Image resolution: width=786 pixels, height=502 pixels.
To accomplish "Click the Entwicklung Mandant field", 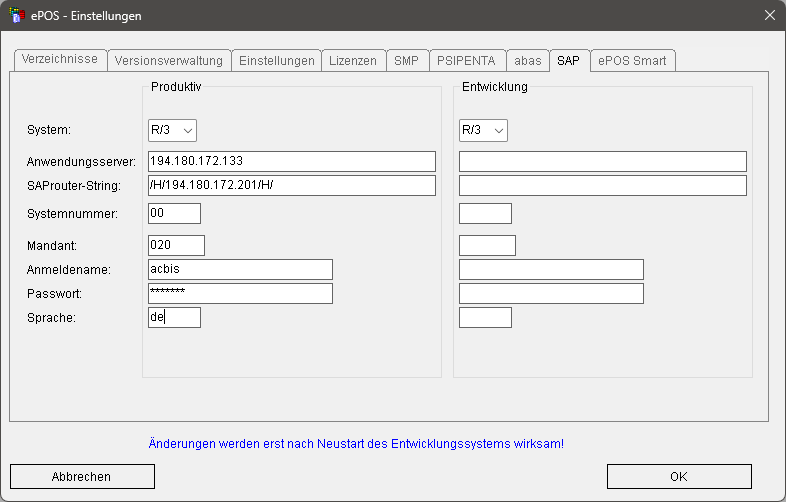I will [x=487, y=246].
